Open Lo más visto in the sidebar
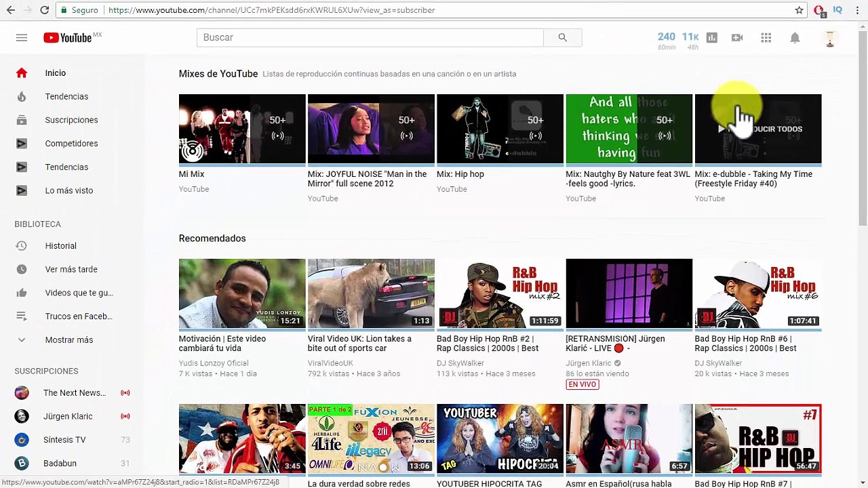This screenshot has width=868, height=488. click(x=69, y=190)
